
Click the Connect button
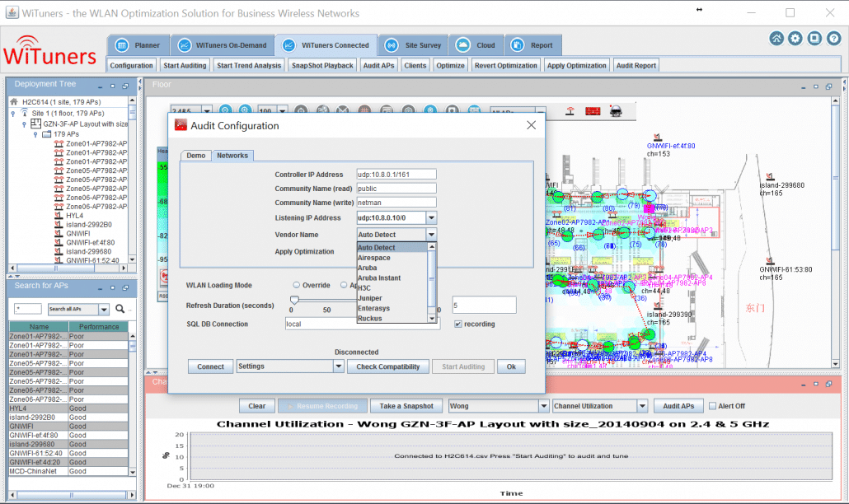point(211,366)
